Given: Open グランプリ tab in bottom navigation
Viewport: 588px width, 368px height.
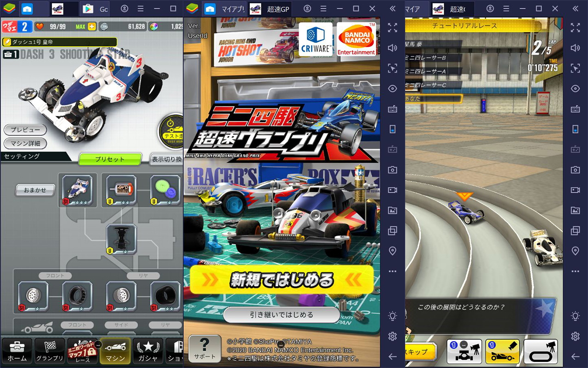Looking at the screenshot, I should pyautogui.click(x=50, y=351).
